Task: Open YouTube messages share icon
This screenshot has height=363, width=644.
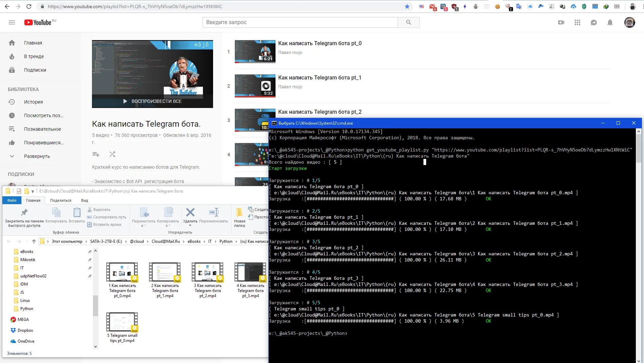Action: [594, 22]
